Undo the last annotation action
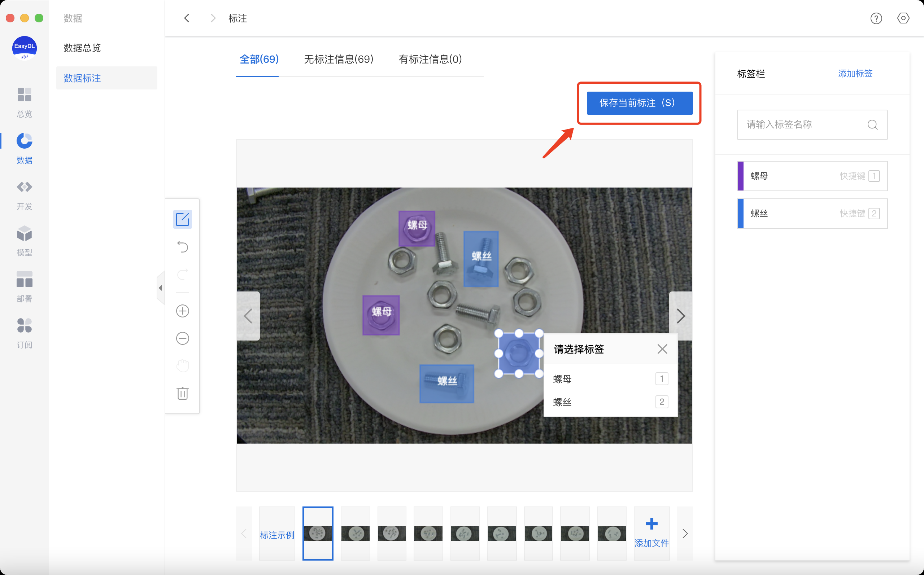 pos(183,247)
